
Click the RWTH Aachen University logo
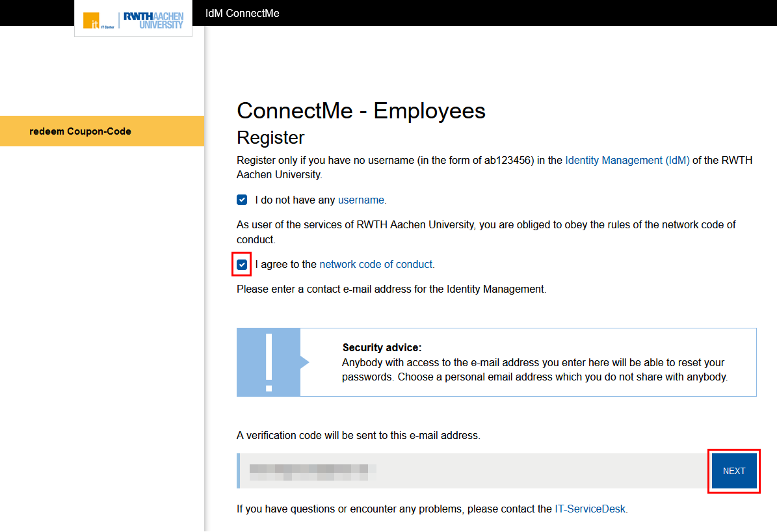coord(153,19)
